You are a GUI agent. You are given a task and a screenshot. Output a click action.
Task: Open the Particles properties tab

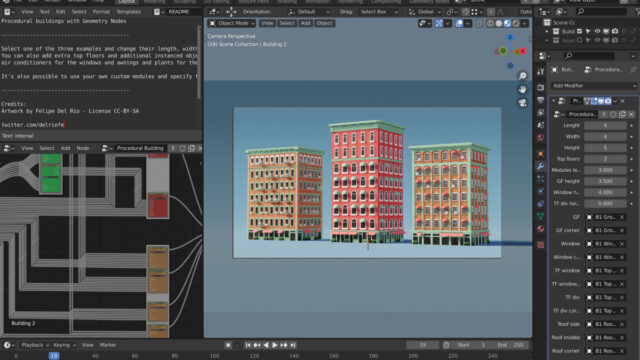[x=541, y=179]
